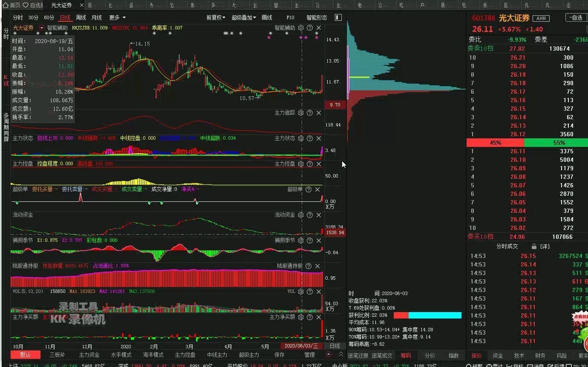Switch to 分价 tab
This screenshot has width=588, height=367.
(430, 356)
